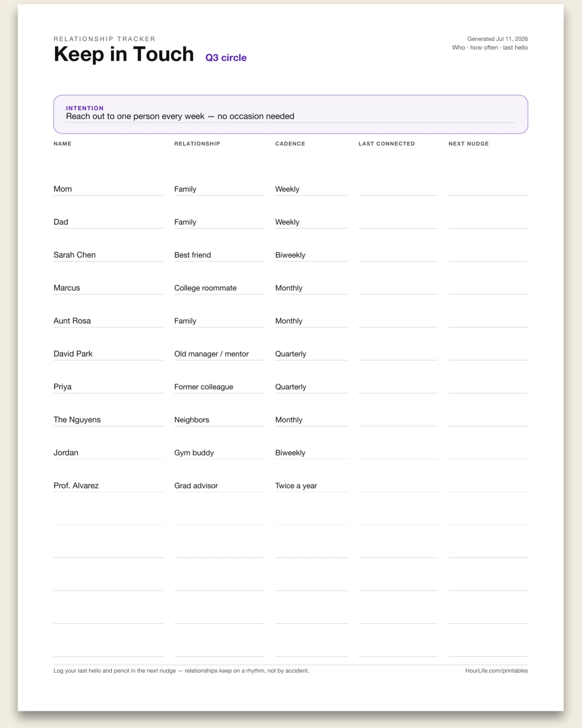This screenshot has height=728, width=582.
Task: Click Aunt Rosa's 'Family' relationship cell
Action: coord(185,321)
